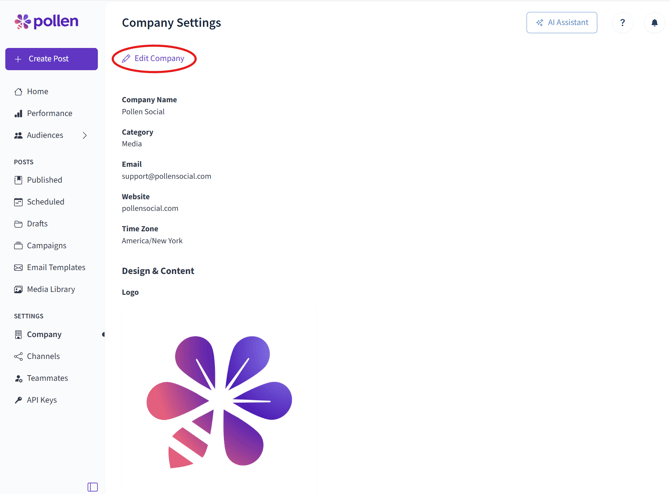
Task: Open the Media Library
Action: click(51, 289)
